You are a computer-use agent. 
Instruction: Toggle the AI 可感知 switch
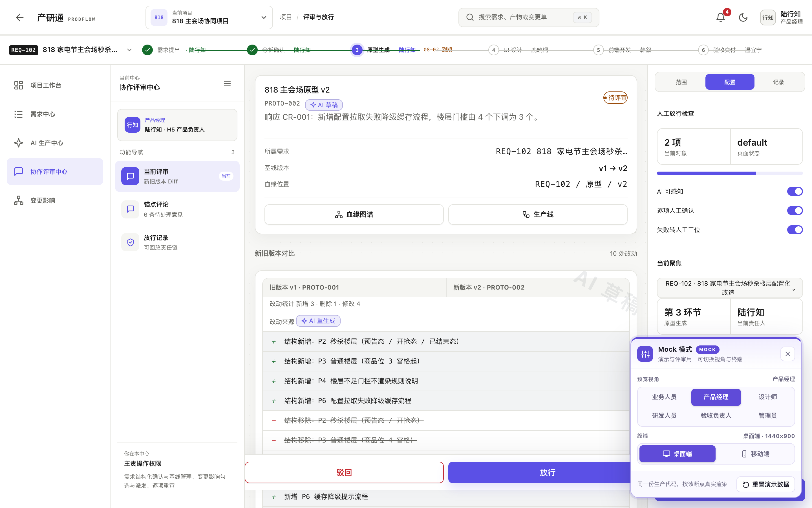click(795, 192)
